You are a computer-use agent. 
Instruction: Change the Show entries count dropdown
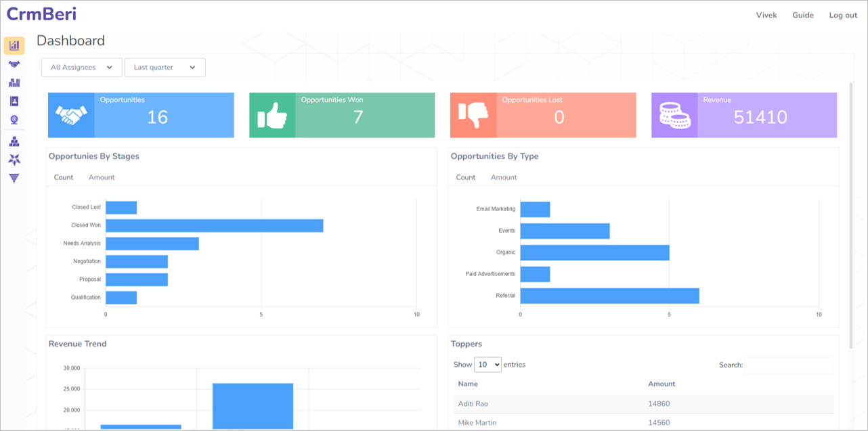[487, 365]
